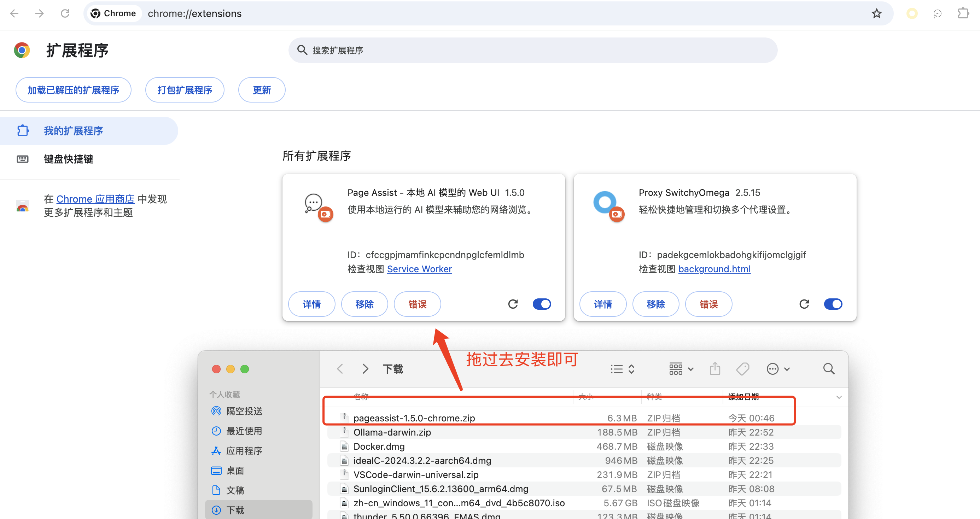This screenshot has width=980, height=519.
Task: Open the Finder grouping options dropdown
Action: click(681, 369)
